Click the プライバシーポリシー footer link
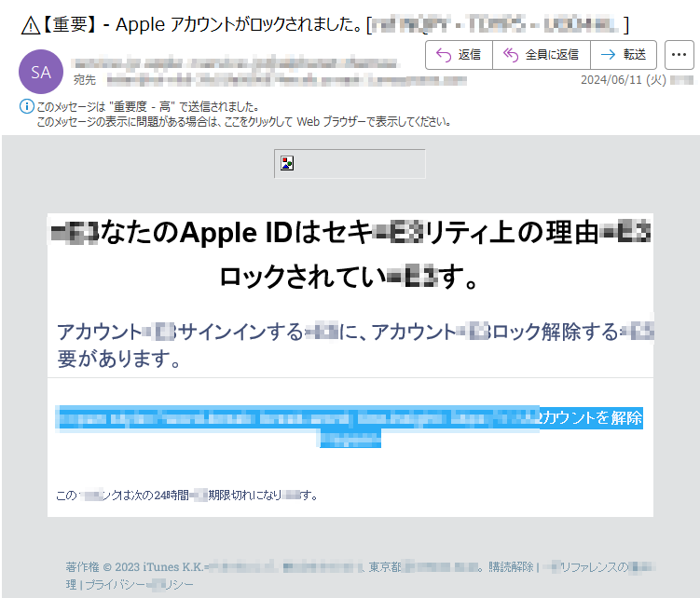Viewport: 700px width, 598px height. click(x=139, y=584)
